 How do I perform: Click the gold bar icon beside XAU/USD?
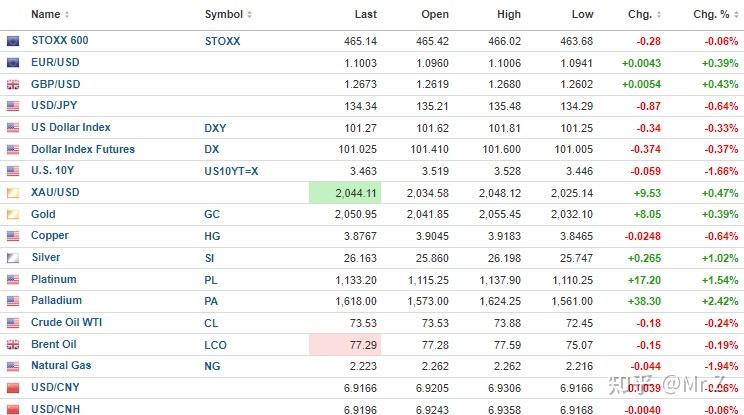(13, 192)
